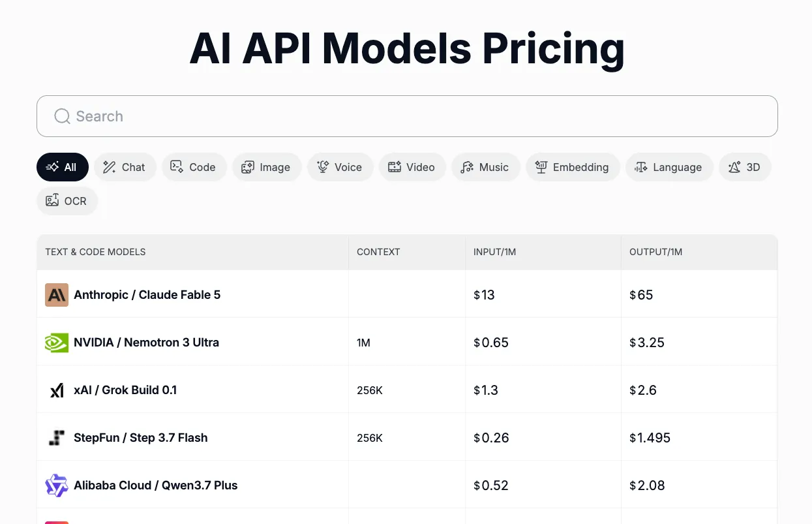Show Music models only
The image size is (812, 524).
[485, 167]
